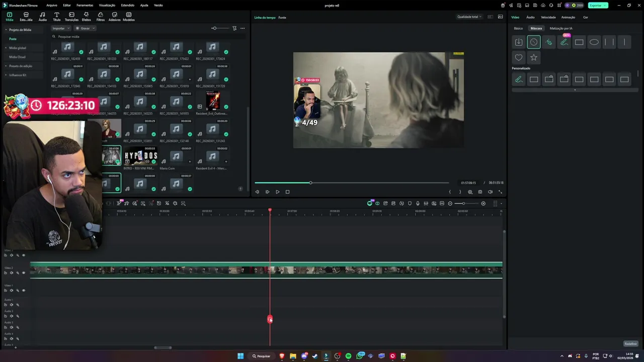Switch to Matização por IA sub-tab
The width and height of the screenshot is (644, 362).
click(x=561, y=28)
